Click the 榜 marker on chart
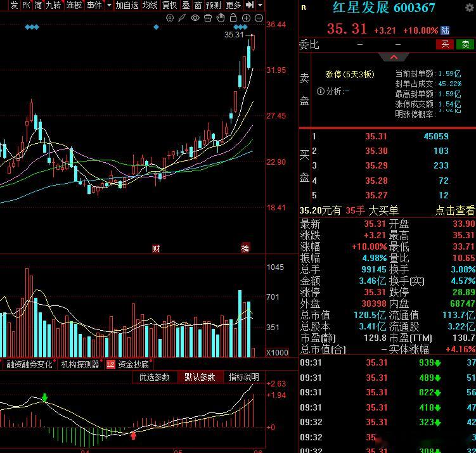Image resolution: width=476 pixels, height=453 pixels. [x=245, y=248]
